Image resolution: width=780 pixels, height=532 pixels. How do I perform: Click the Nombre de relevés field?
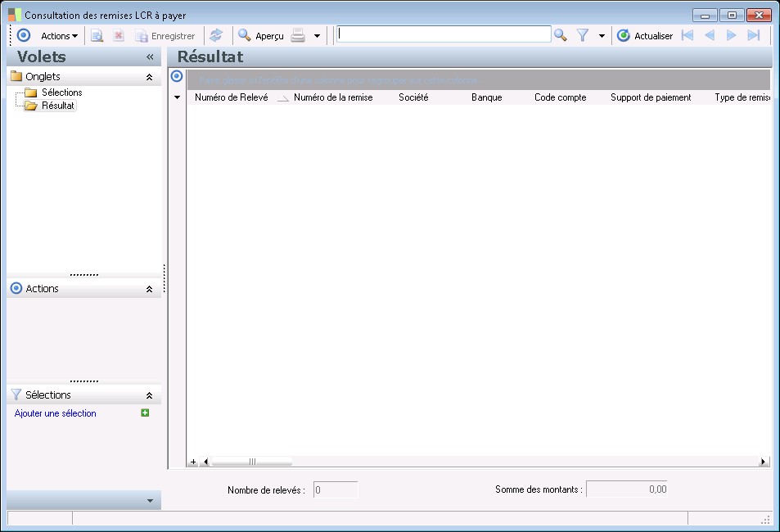[x=336, y=489]
